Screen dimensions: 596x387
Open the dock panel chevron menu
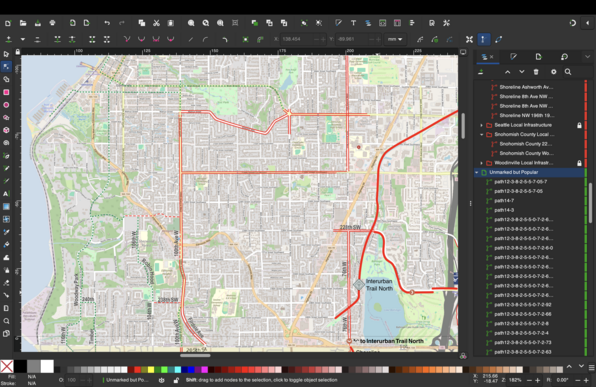click(x=588, y=57)
